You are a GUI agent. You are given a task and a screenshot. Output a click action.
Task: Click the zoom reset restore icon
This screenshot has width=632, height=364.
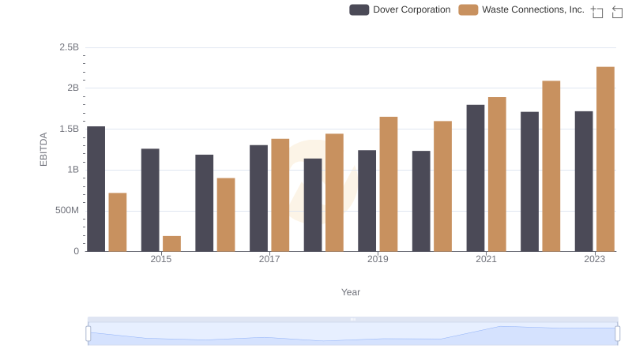coord(617,12)
